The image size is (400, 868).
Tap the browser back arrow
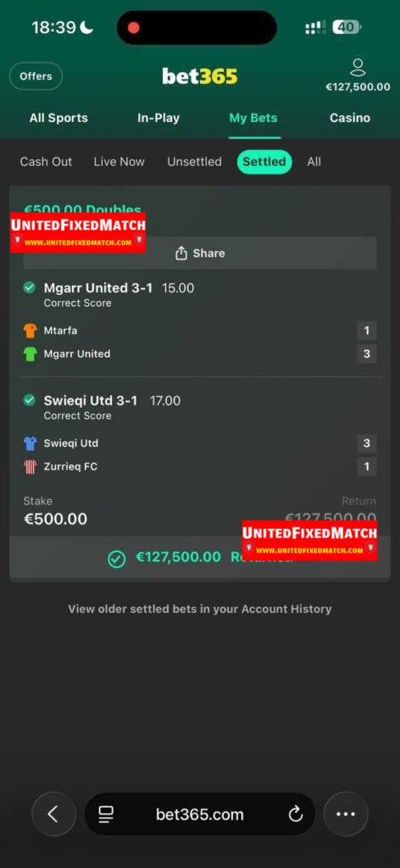coord(53,814)
